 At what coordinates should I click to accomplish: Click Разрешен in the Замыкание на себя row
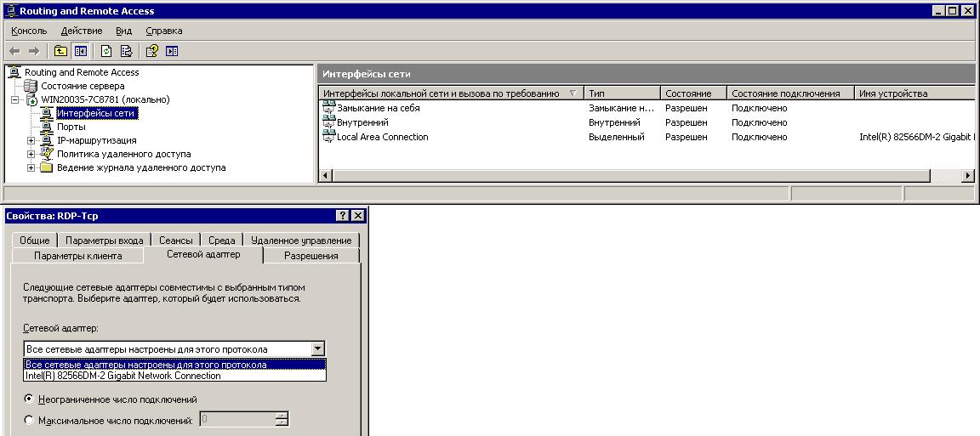[687, 108]
